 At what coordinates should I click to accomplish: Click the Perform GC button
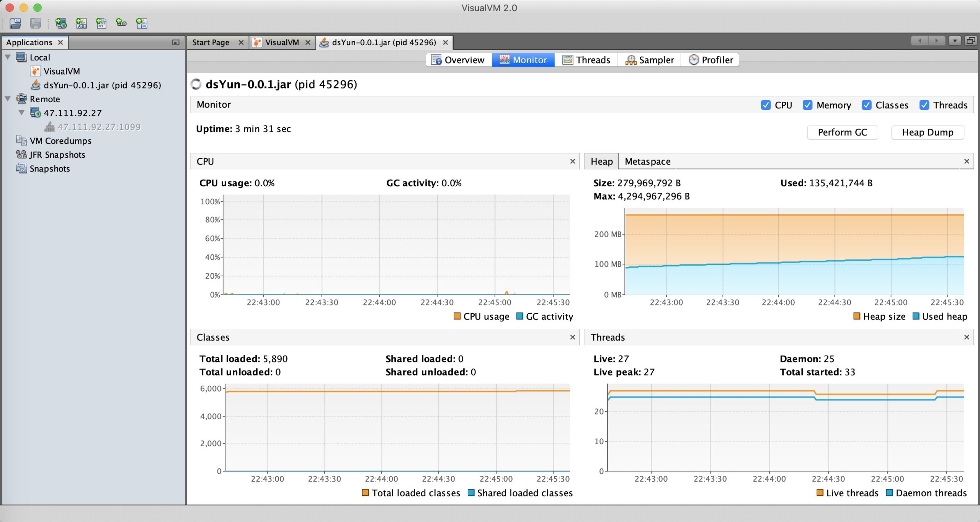842,132
